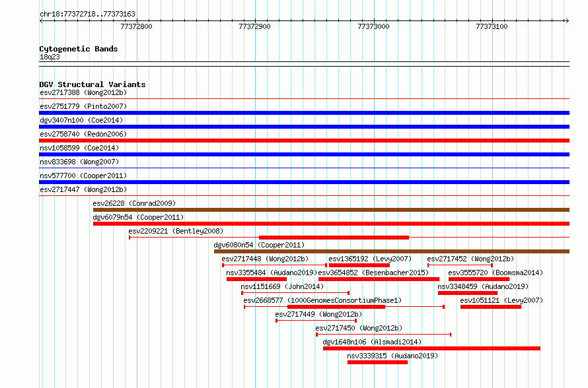Select the esv26228 (Conrad2009) label
This screenshot has width=588, height=388.
coord(134,203)
